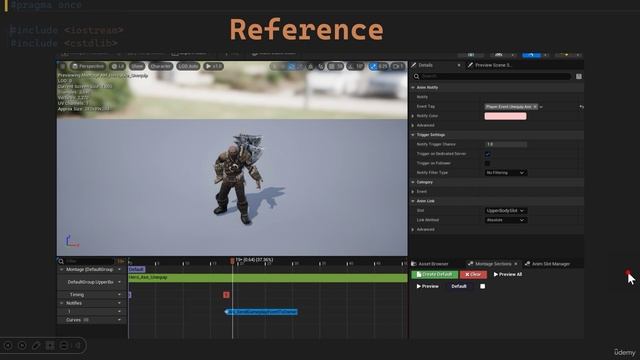Open the Slot UpperBodySlot dropdown
The image size is (640, 360).
505,211
